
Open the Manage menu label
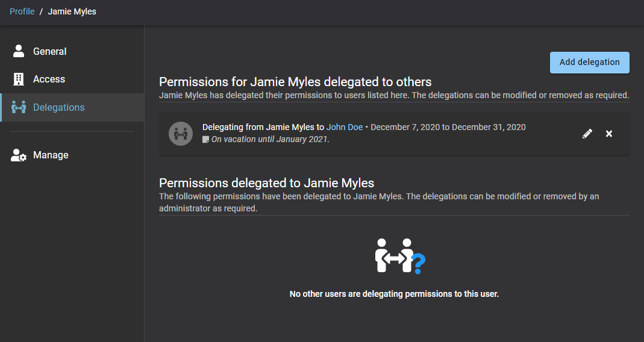pyautogui.click(x=51, y=155)
